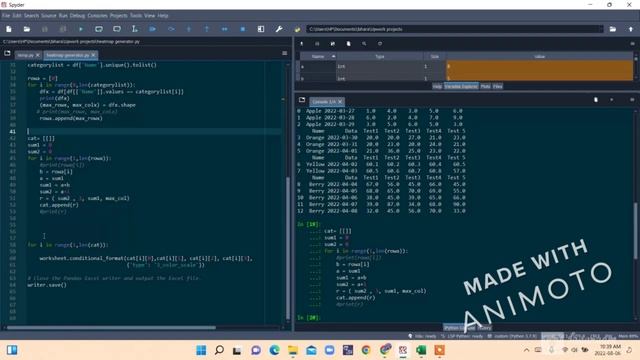Viewport: 640px width, 360px height.
Task: Open the working directory path dropdown
Action: pyautogui.click(x=600, y=29)
